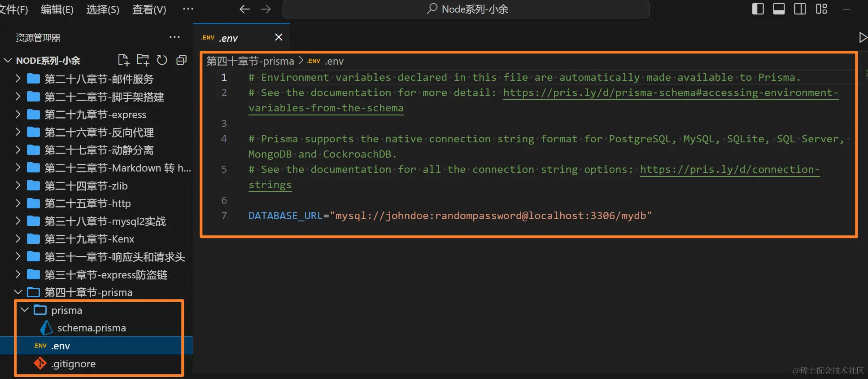
Task: Click the open folder icon of prisma
Action: (40, 310)
